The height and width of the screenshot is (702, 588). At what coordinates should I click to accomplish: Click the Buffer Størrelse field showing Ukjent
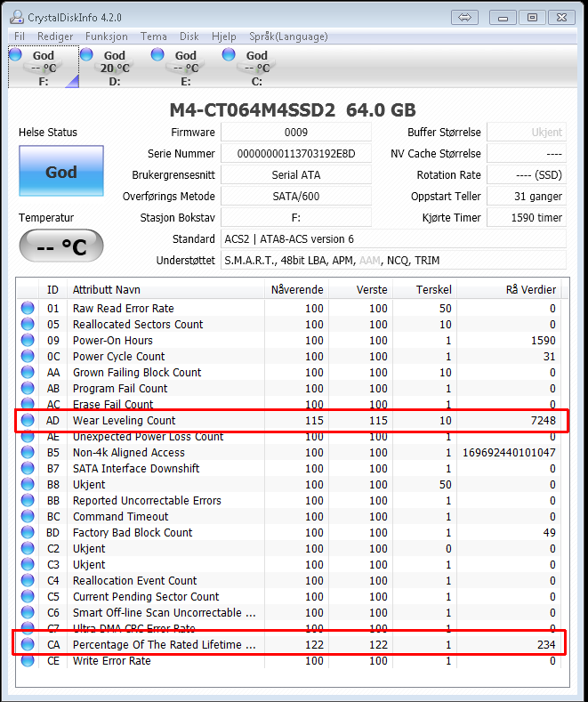[527, 132]
